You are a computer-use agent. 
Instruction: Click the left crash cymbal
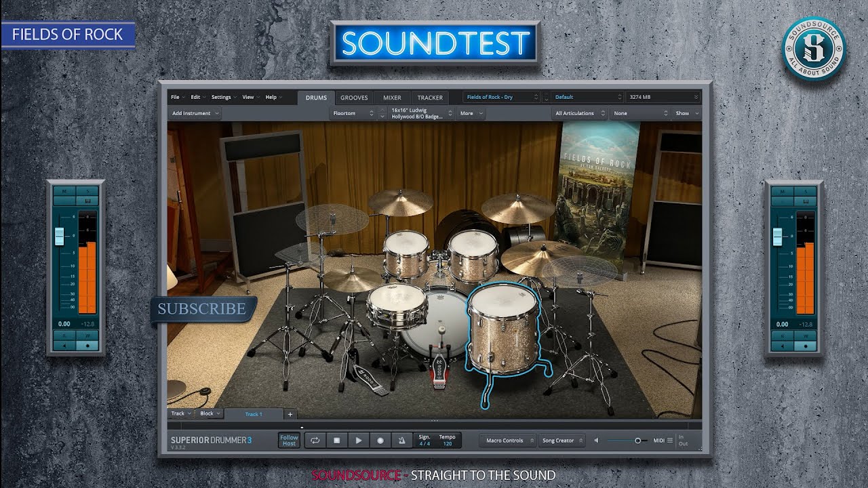click(x=400, y=201)
